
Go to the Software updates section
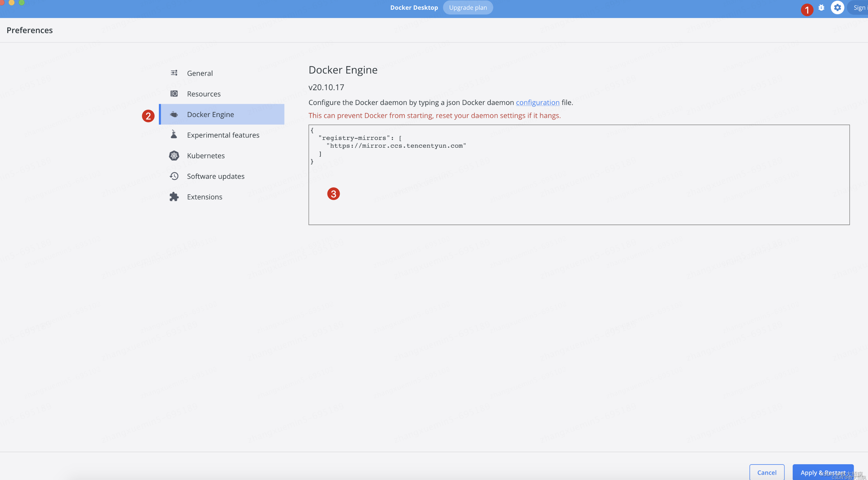pyautogui.click(x=216, y=176)
